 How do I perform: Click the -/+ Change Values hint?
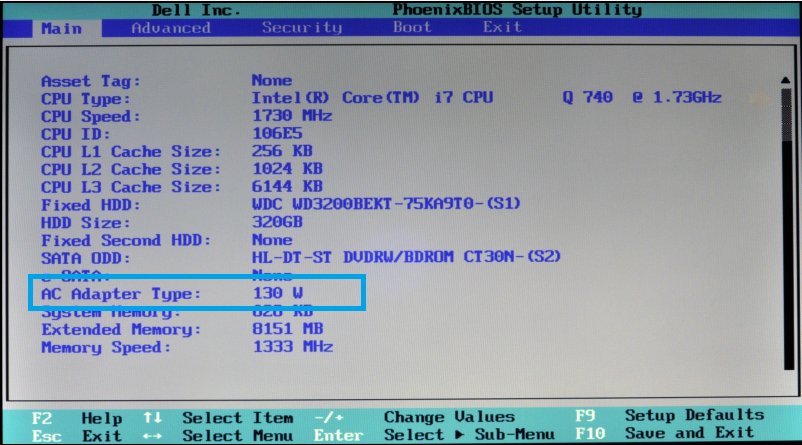(414, 417)
